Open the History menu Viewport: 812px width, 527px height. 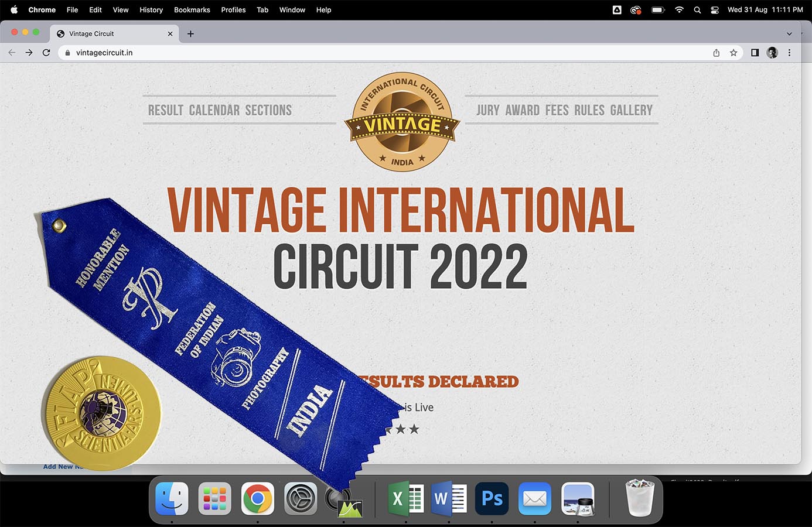tap(151, 9)
